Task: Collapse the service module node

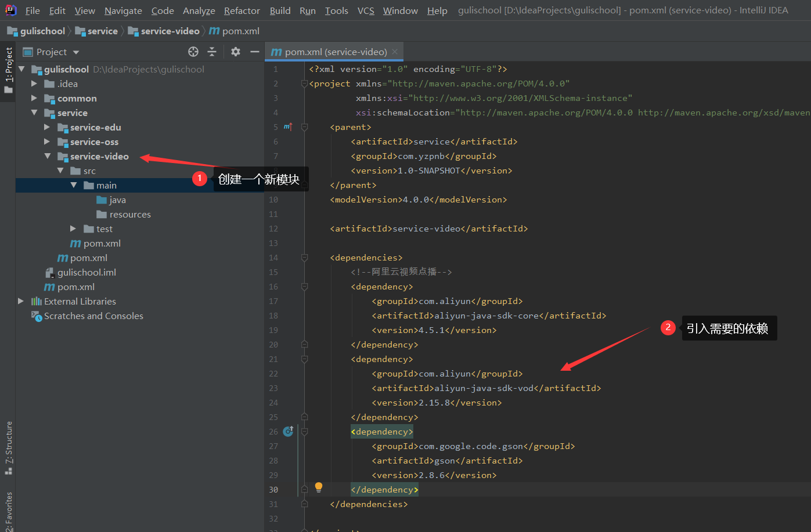Action: coord(34,113)
